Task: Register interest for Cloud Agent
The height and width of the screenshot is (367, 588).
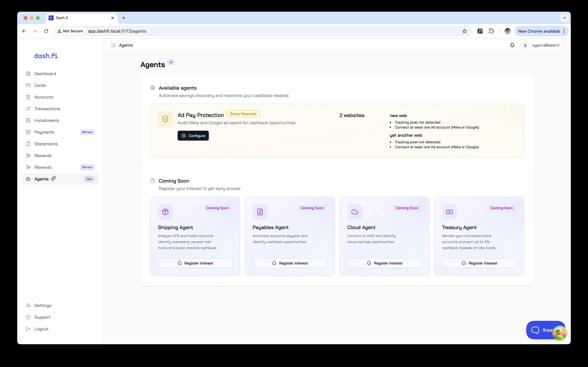Action: 384,263
